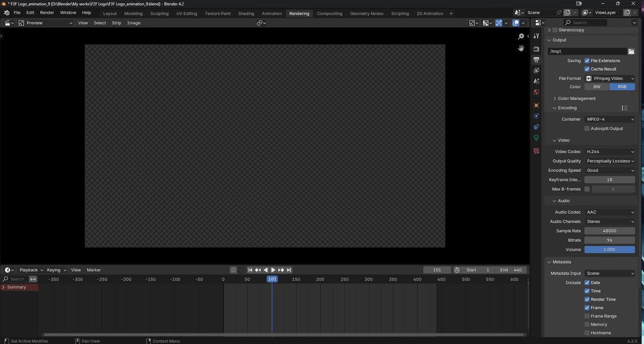Jump to the end frame button
Screen dimensions: 644x344
click(289, 270)
